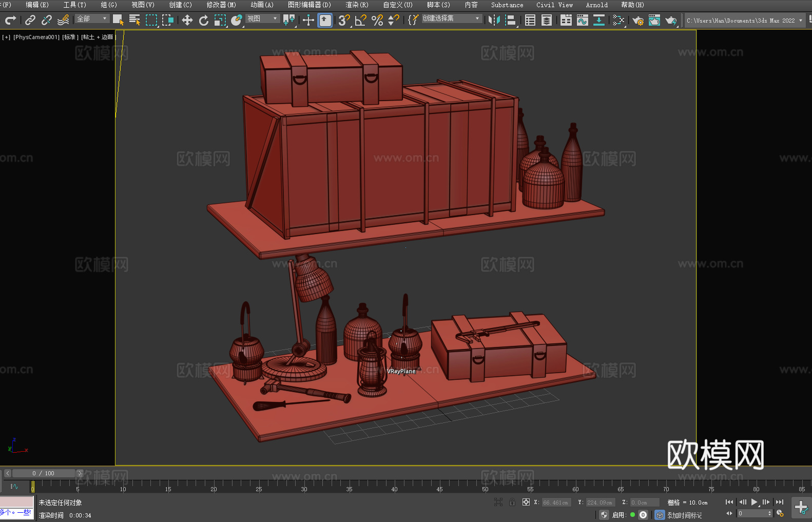Image resolution: width=812 pixels, height=522 pixels.
Task: Select the Link objects tool
Action: 30,20
